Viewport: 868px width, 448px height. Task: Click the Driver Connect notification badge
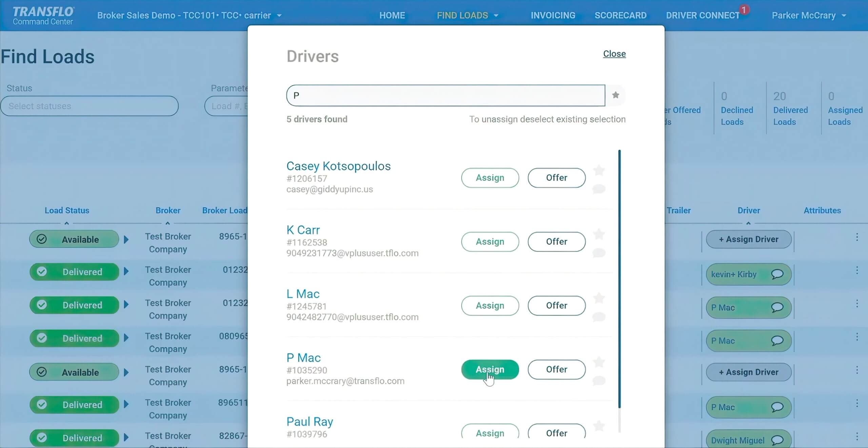pos(744,10)
